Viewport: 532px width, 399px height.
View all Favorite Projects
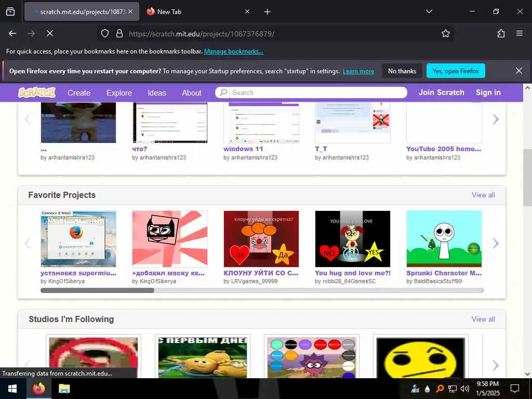click(x=483, y=195)
